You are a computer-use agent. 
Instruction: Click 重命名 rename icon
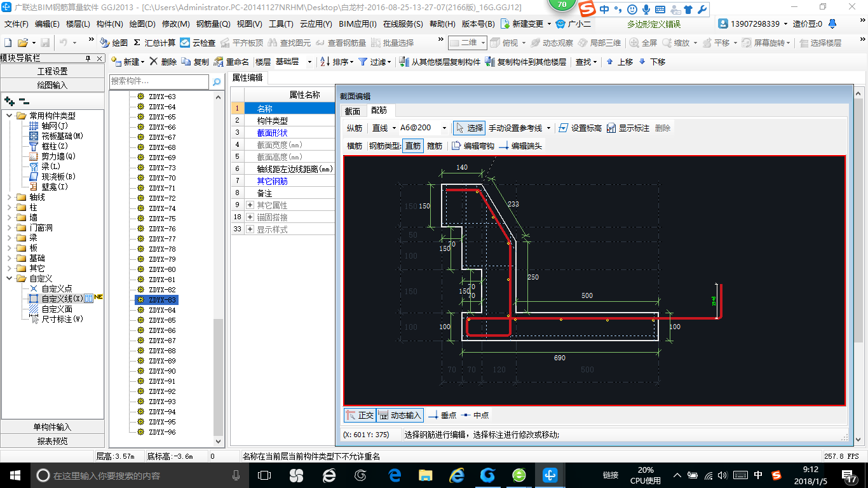(x=231, y=62)
